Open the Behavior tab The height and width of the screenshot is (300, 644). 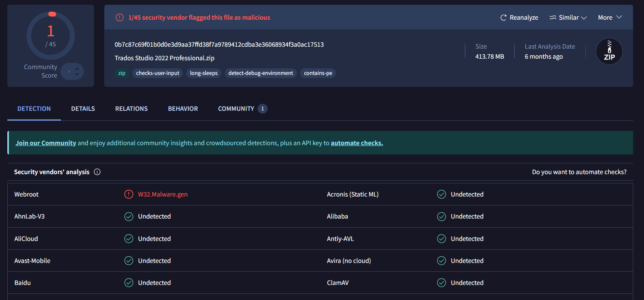pos(183,109)
